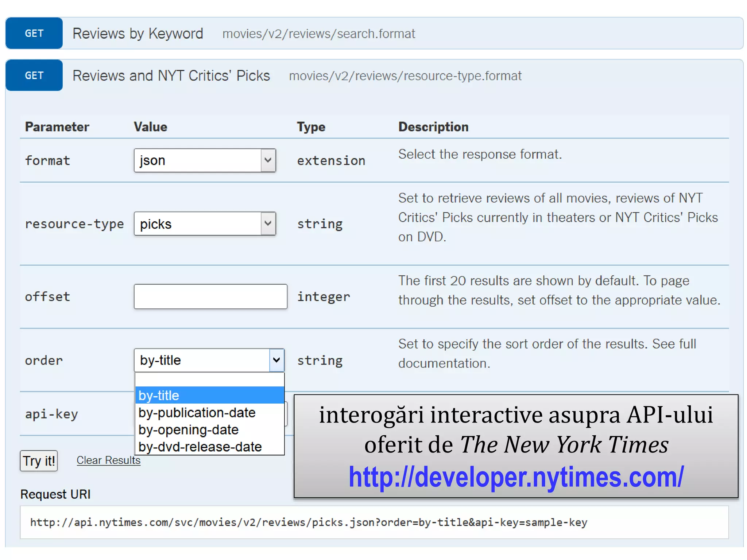This screenshot has height=560, width=747.
Task: Click the Clear Results link
Action: [108, 460]
